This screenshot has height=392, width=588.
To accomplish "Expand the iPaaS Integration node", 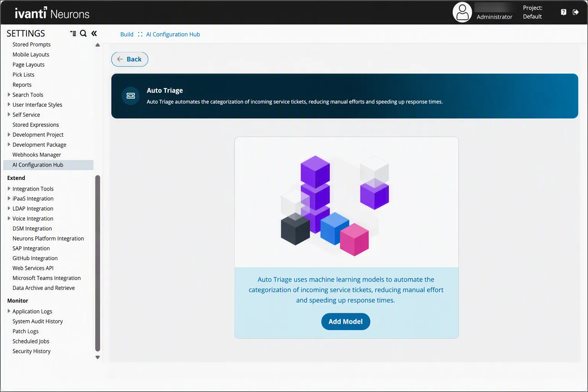I will point(9,199).
